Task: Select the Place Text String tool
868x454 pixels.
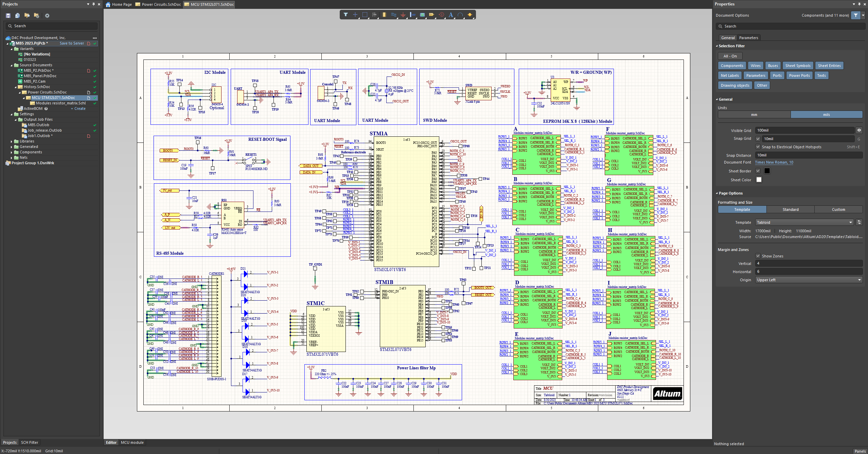Action: coord(451,15)
